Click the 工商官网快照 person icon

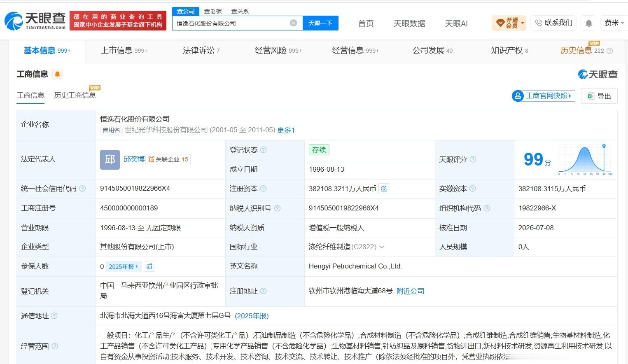click(x=518, y=96)
